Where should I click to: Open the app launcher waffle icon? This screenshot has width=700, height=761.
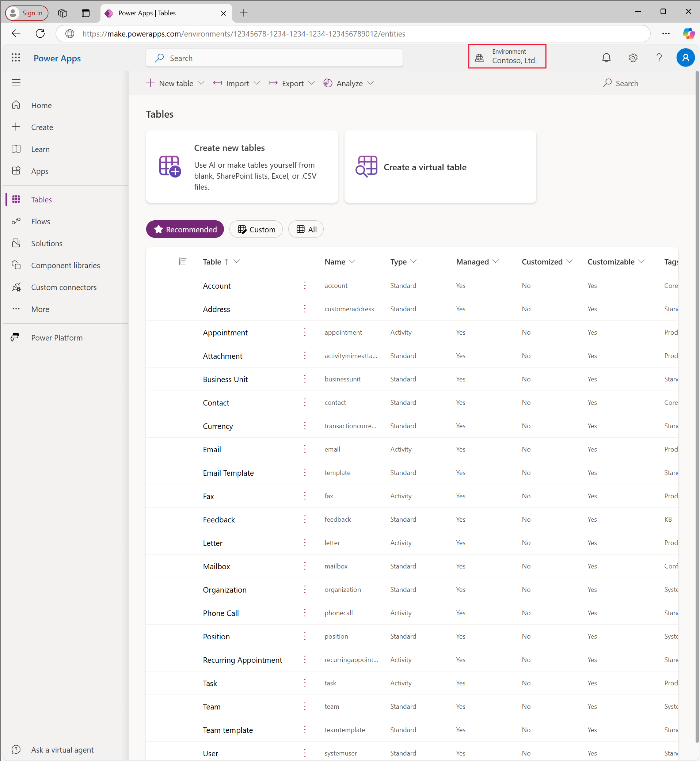pos(16,58)
